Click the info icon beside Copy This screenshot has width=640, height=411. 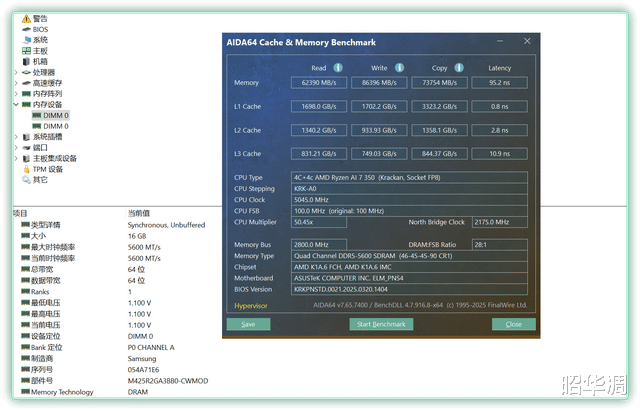point(459,68)
